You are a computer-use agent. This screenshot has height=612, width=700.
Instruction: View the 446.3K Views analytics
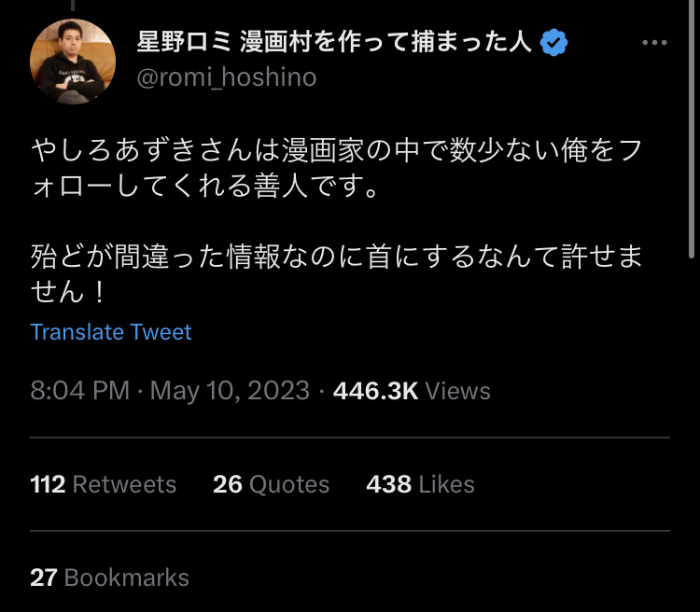pos(412,391)
